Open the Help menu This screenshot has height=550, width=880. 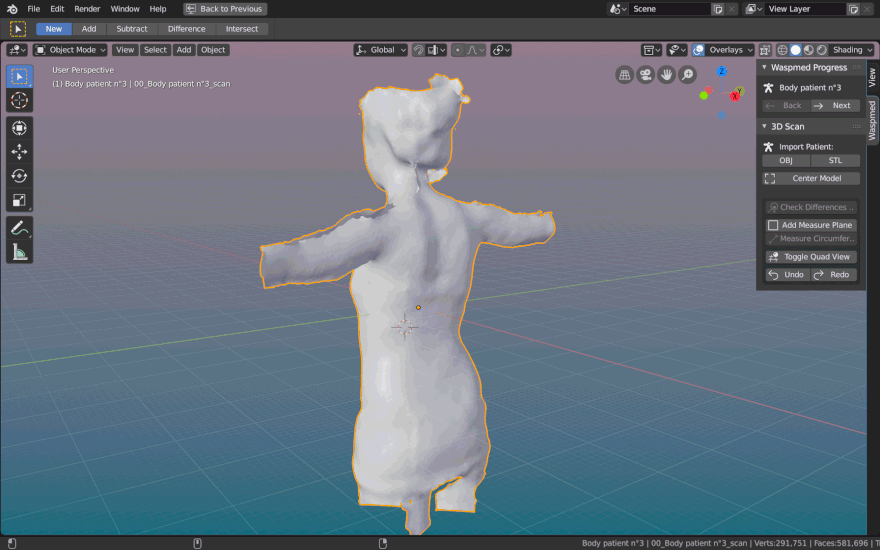[x=158, y=9]
